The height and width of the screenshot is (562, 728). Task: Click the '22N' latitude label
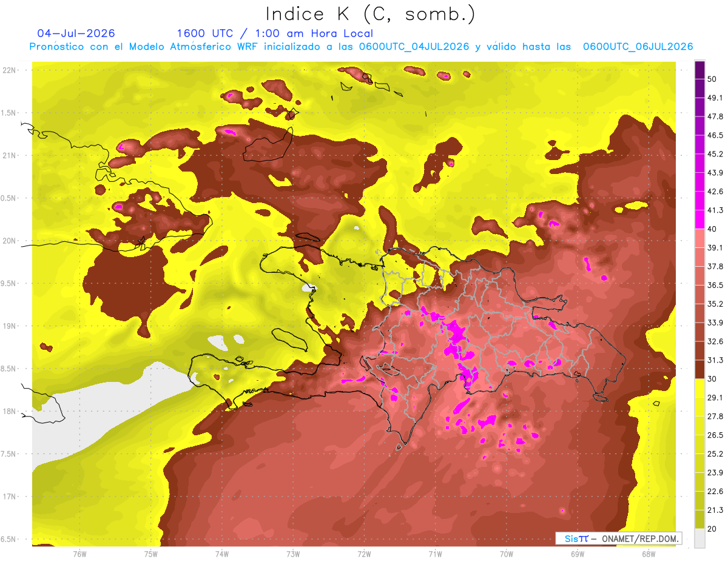click(x=9, y=70)
